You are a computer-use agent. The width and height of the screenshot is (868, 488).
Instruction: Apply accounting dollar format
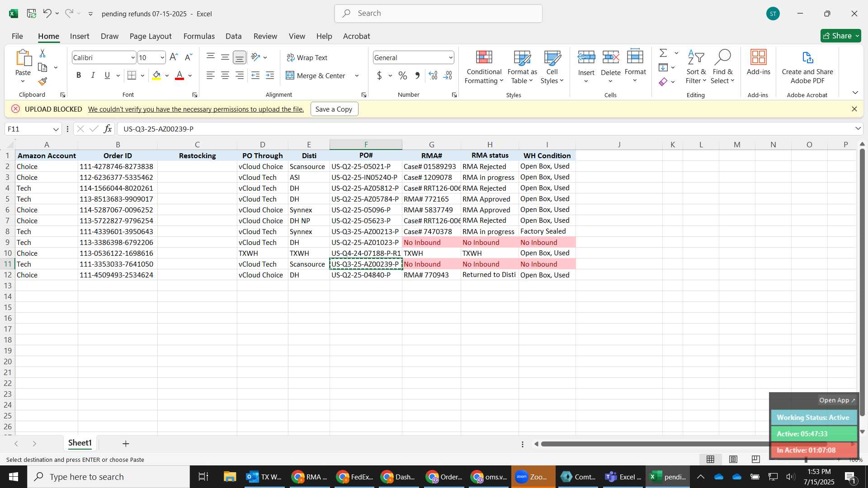click(x=379, y=75)
